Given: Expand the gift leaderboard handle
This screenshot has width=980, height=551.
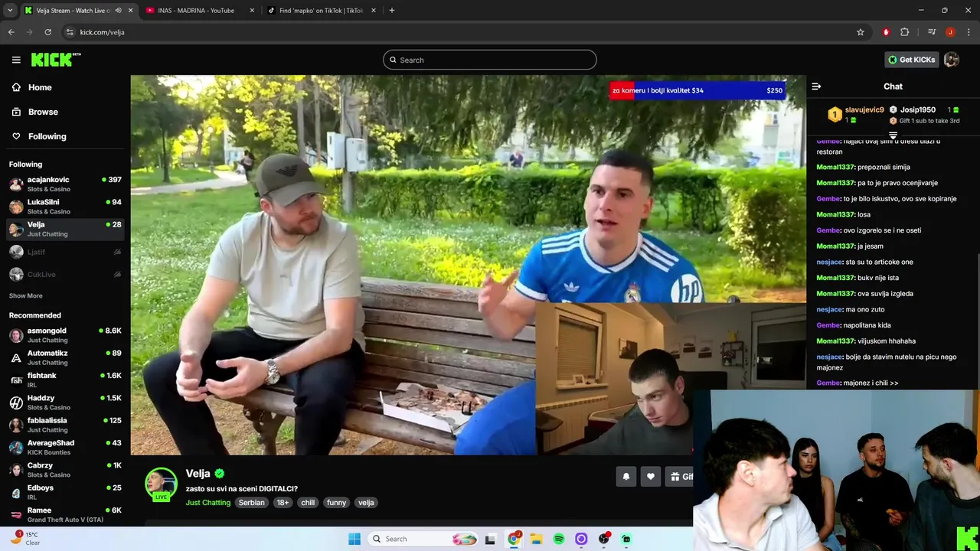Looking at the screenshot, I should [893, 135].
